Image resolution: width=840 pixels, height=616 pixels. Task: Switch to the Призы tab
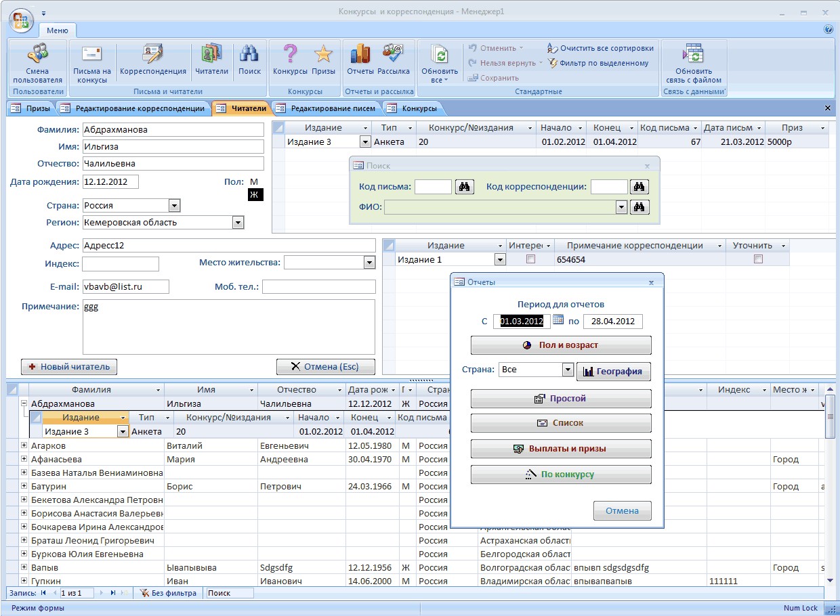[x=30, y=108]
